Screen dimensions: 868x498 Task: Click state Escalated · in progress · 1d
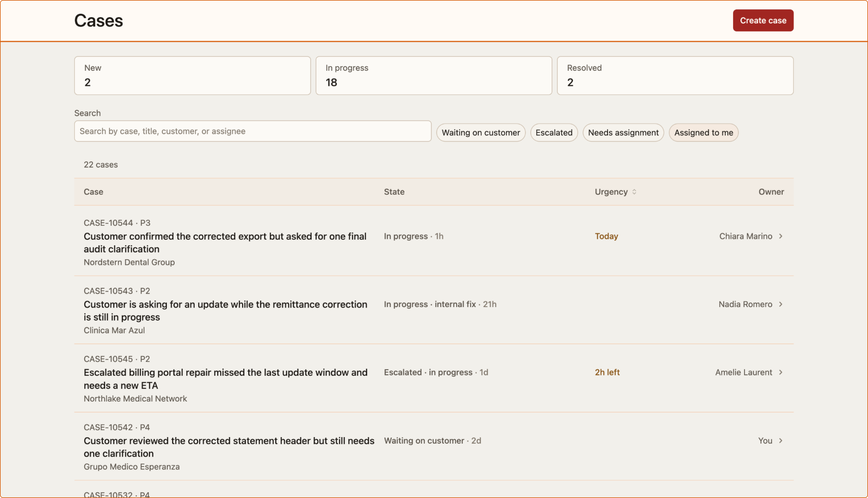tap(436, 373)
